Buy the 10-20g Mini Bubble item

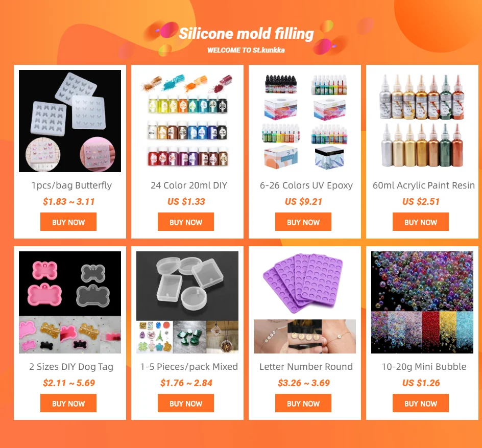[x=421, y=403]
